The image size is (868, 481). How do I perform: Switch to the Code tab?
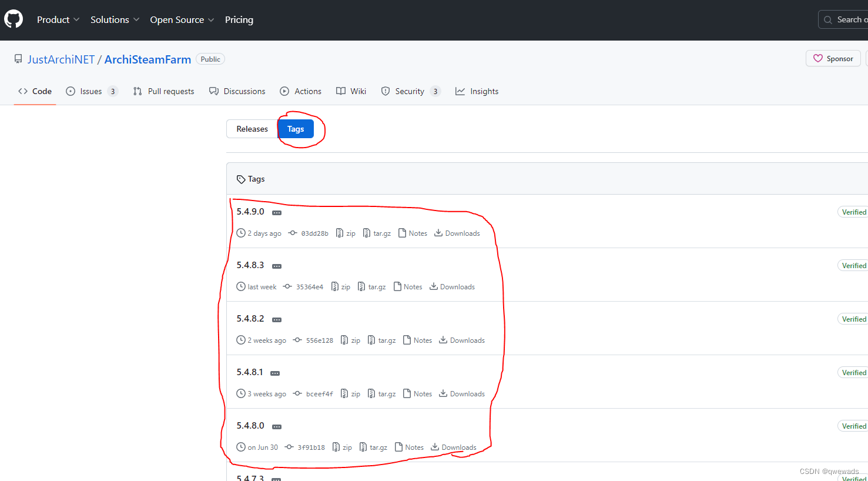pos(35,91)
